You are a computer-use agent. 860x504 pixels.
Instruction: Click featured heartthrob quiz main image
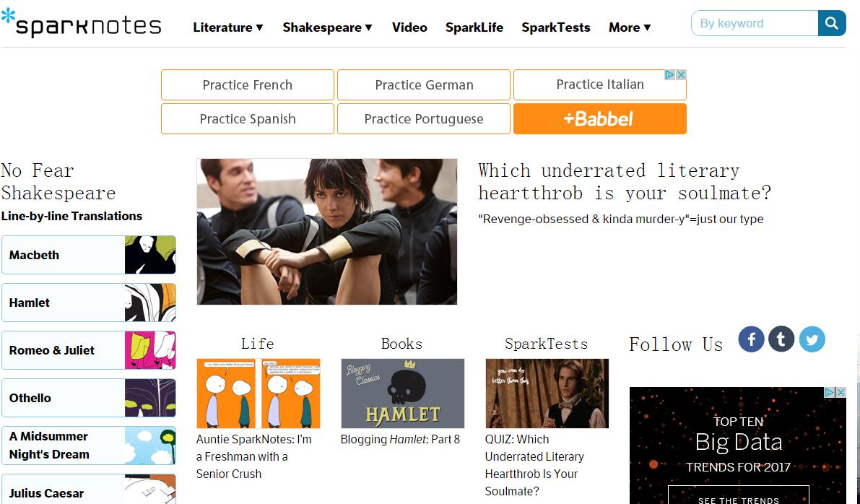pyautogui.click(x=327, y=232)
